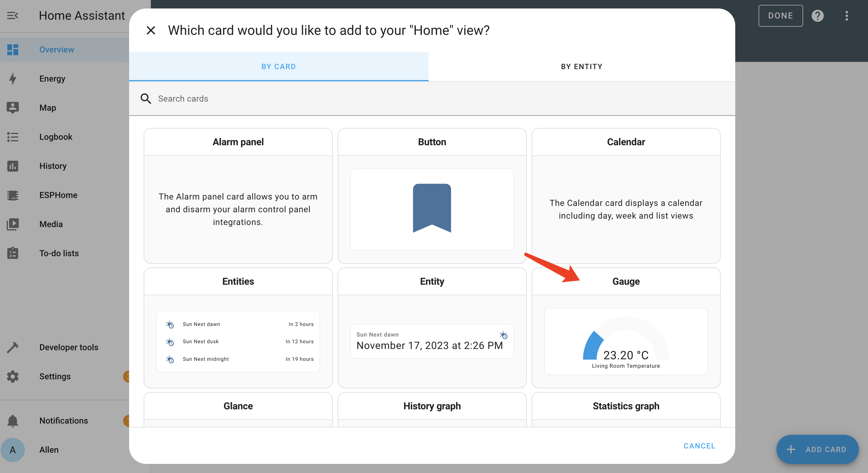This screenshot has height=473, width=868.
Task: Select the History graph card
Action: click(432, 409)
